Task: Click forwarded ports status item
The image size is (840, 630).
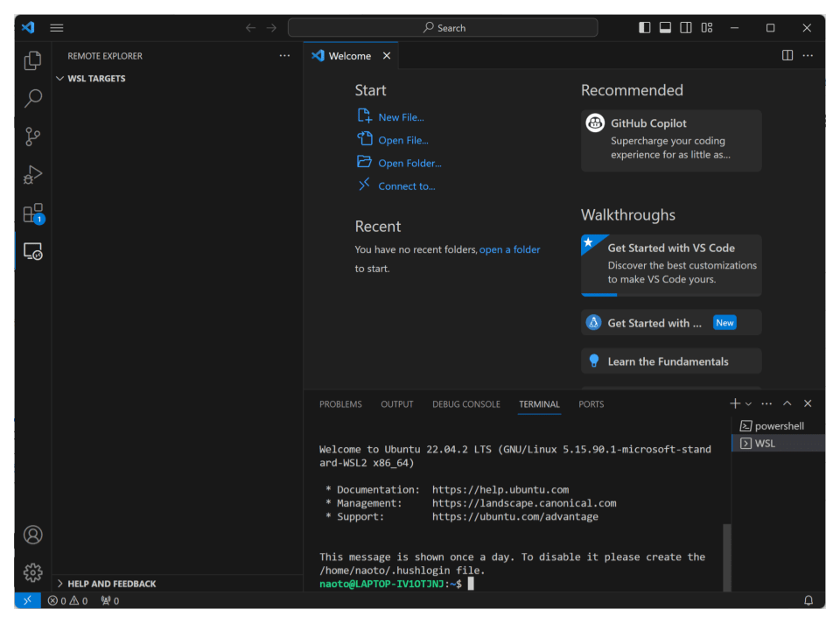Action: pos(110,600)
